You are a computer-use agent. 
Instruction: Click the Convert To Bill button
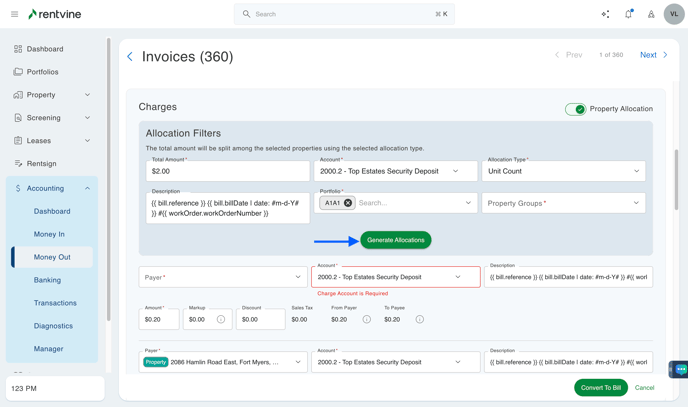coord(601,388)
